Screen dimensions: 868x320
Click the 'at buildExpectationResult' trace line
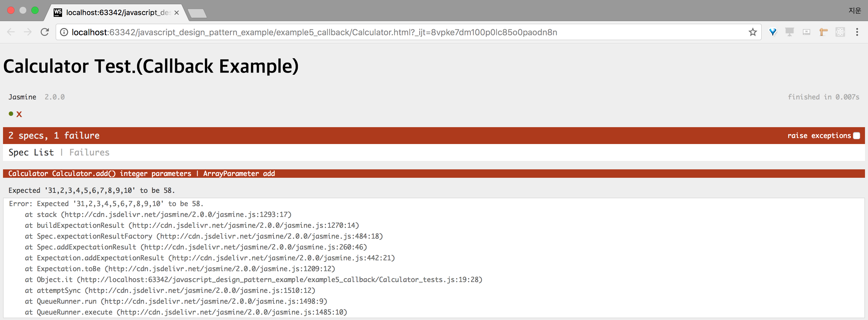[192, 225]
